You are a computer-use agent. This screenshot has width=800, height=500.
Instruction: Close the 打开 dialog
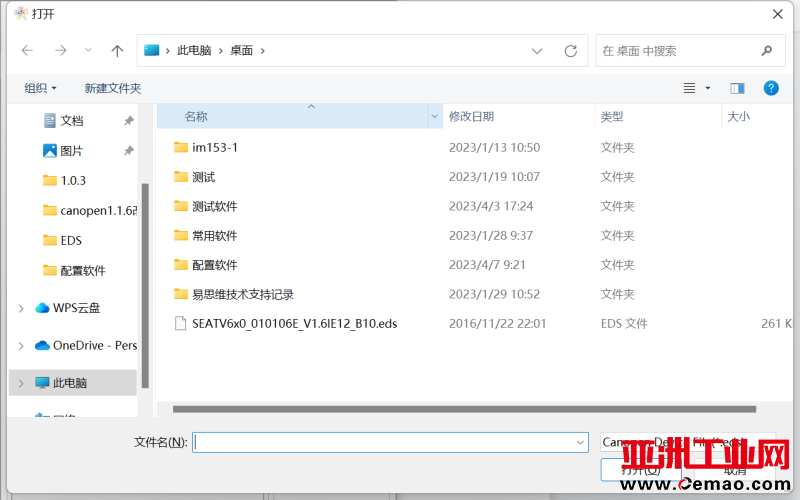(x=778, y=14)
